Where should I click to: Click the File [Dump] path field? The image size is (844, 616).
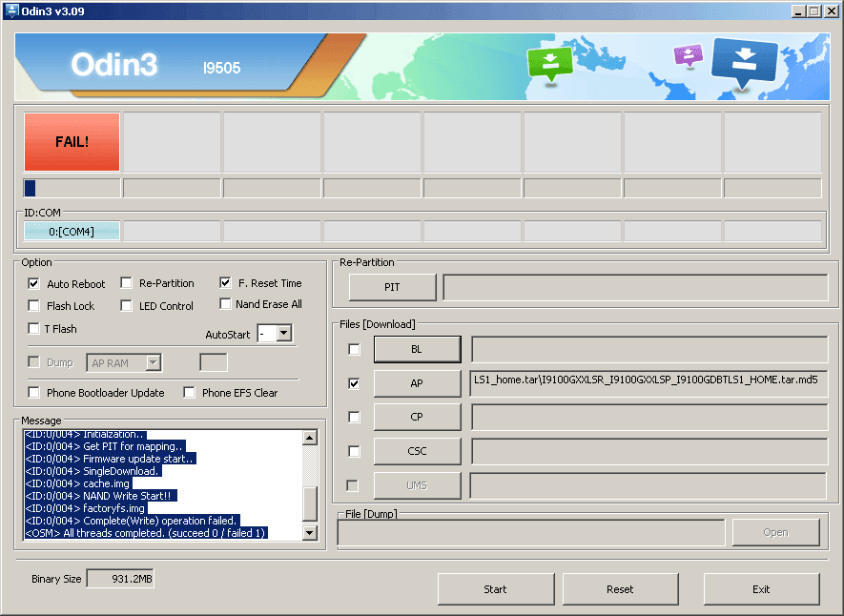tap(531, 532)
